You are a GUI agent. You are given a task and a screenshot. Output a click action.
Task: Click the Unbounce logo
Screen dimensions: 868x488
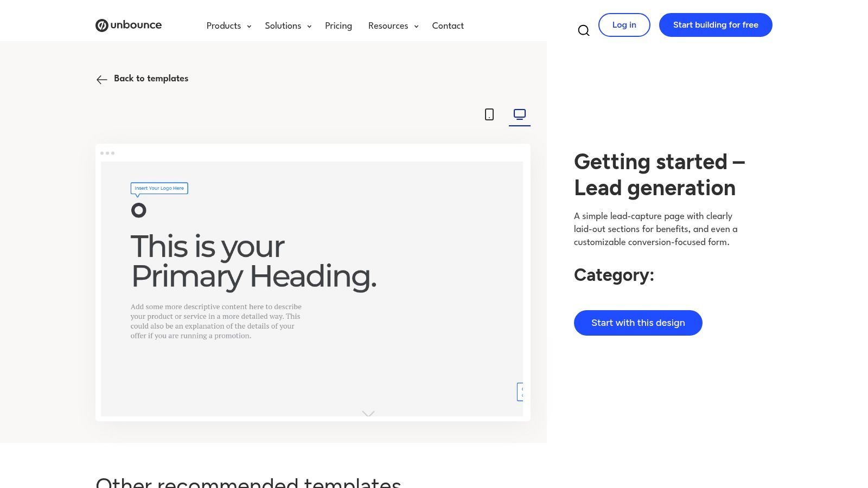click(x=129, y=25)
